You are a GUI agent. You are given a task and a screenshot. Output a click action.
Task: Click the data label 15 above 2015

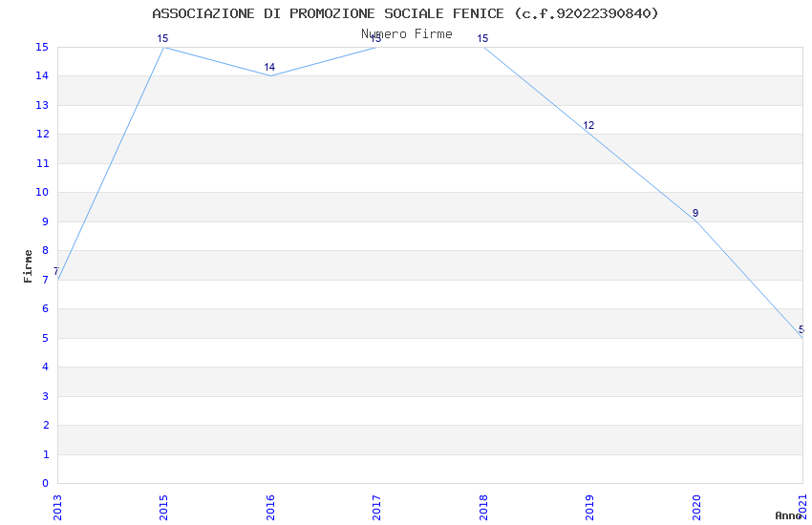(162, 39)
